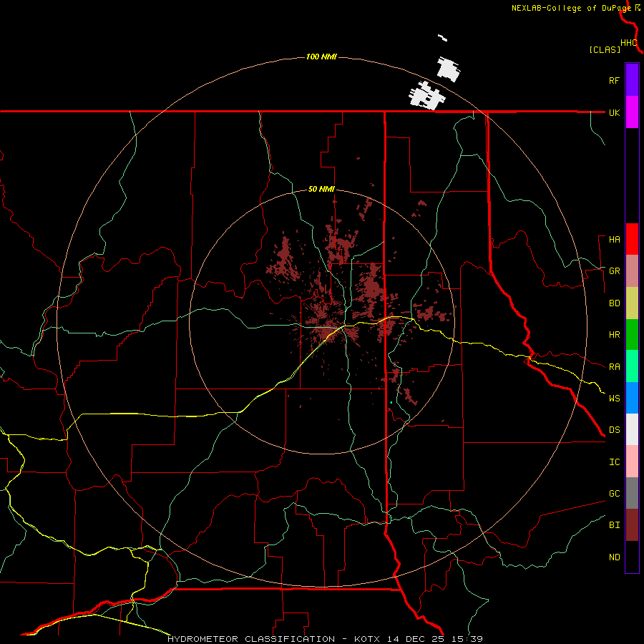Click the 'BI' legend label
This screenshot has height=644, width=644.
coord(614,525)
